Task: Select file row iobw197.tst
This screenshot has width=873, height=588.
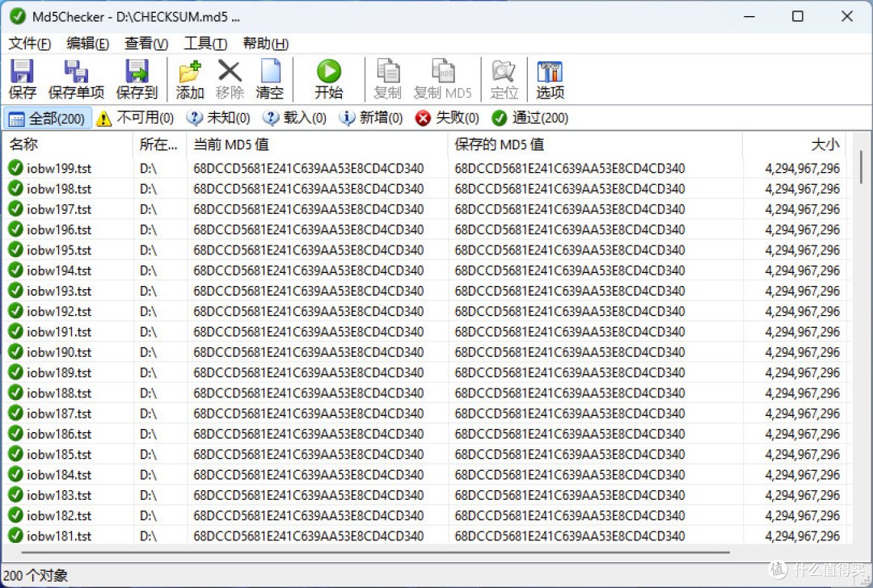Action: [x=427, y=209]
